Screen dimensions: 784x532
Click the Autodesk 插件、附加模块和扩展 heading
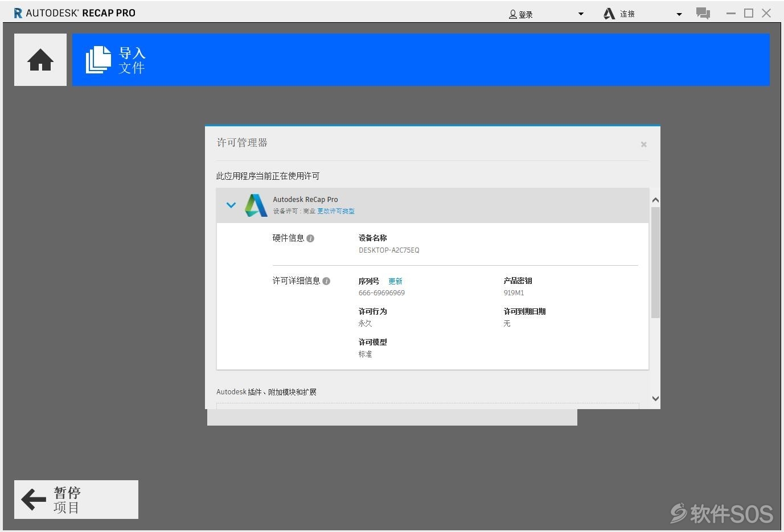[x=266, y=392]
